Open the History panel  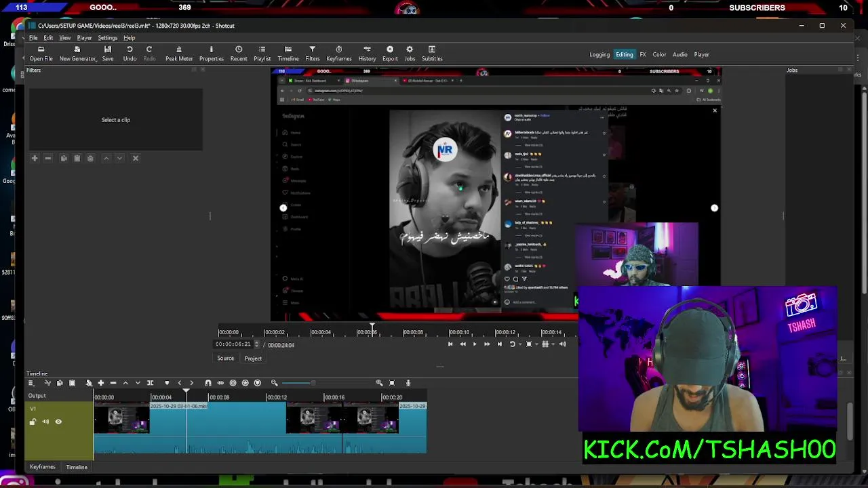[367, 54]
